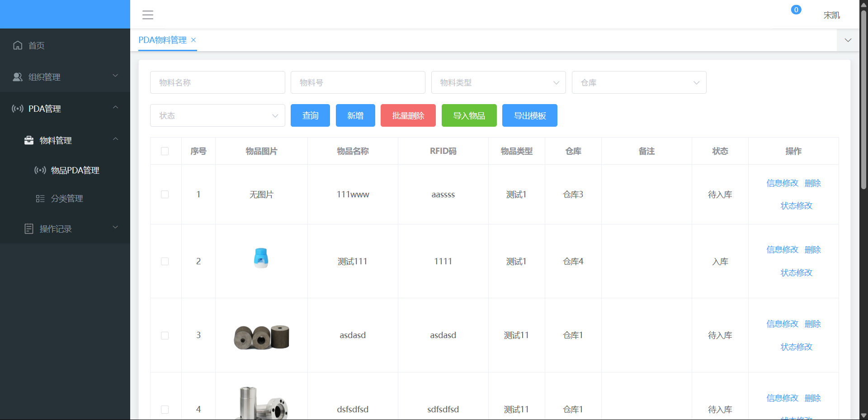The height and width of the screenshot is (420, 868).
Task: Click the home icon beside 首页
Action: click(x=18, y=45)
